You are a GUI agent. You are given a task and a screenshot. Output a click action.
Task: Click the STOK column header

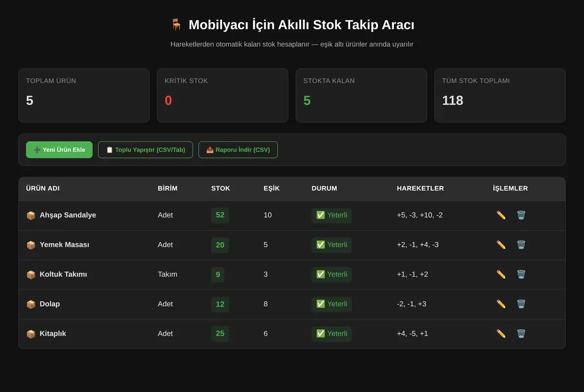pos(220,188)
